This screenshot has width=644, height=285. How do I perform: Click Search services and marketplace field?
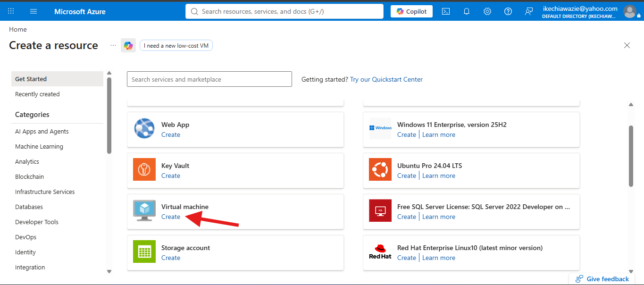[209, 79]
